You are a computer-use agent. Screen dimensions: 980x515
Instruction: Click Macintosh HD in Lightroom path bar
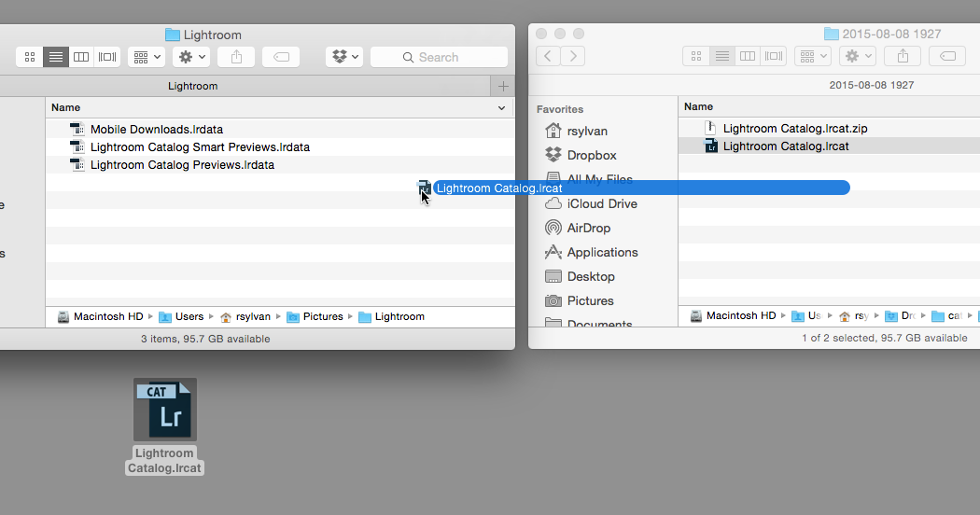pos(101,316)
